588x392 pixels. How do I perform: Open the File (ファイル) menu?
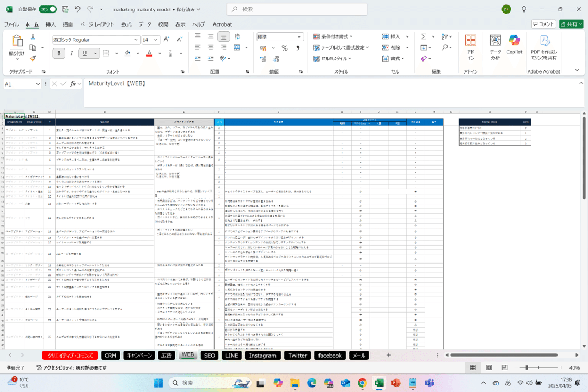click(11, 24)
